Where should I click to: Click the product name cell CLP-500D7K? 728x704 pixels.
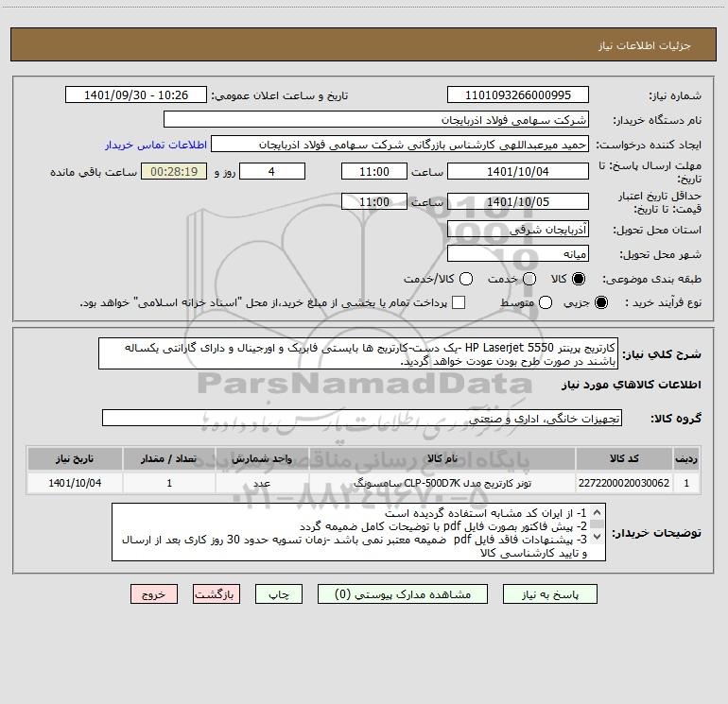tap(442, 483)
